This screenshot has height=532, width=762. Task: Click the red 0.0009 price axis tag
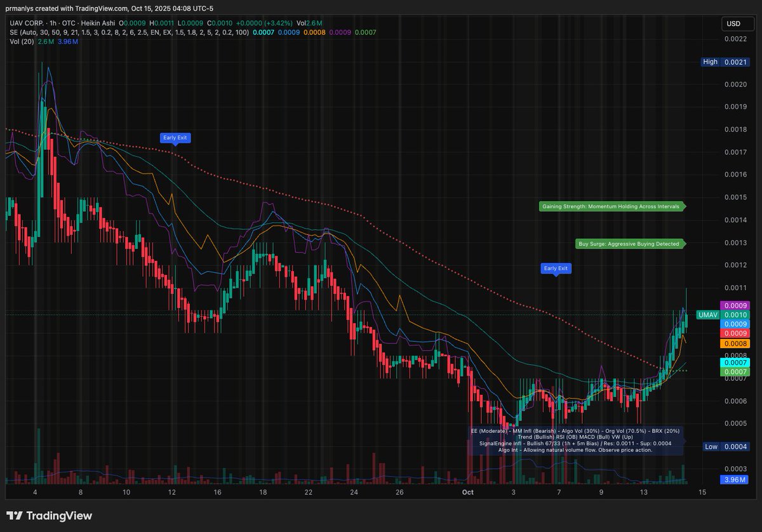coord(735,333)
